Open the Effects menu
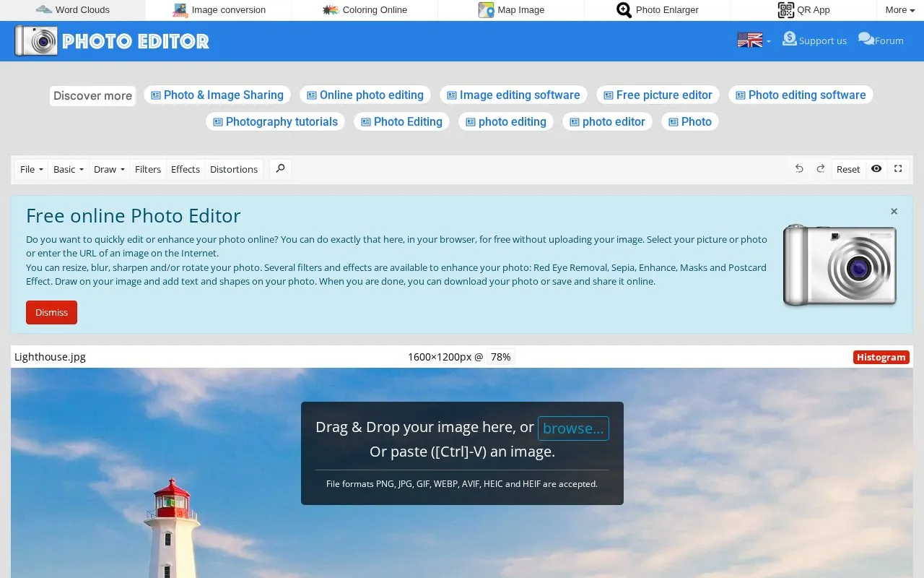 point(186,169)
